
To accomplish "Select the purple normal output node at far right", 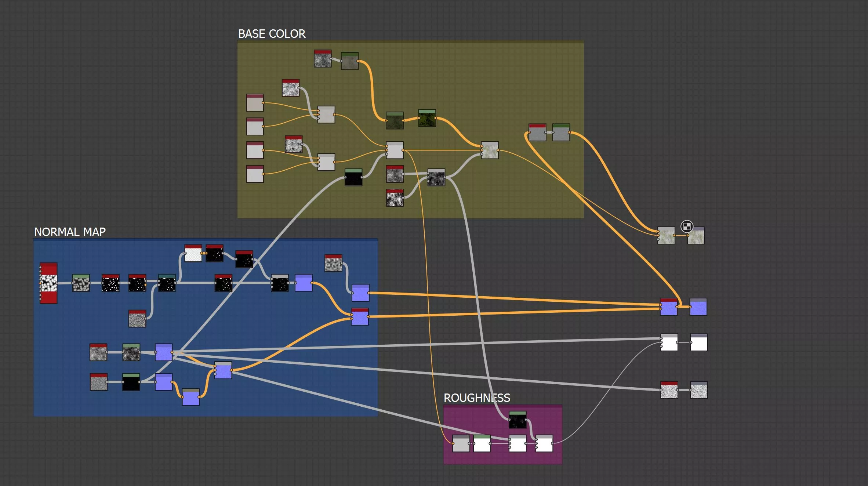I will pos(698,307).
